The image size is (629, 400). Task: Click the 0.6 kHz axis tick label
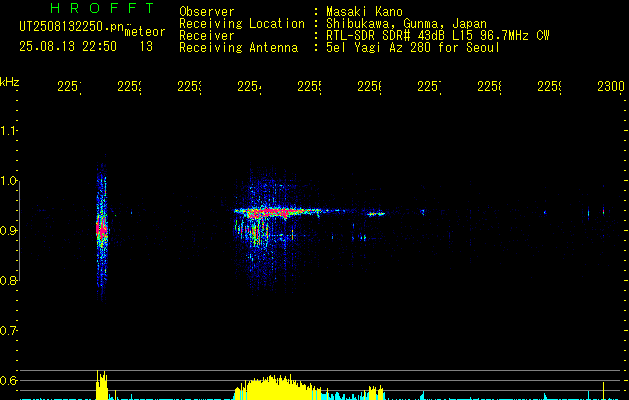click(8, 380)
